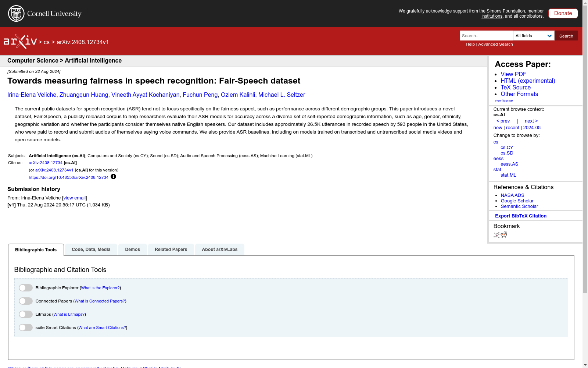Image resolution: width=588 pixels, height=368 pixels.
Task: Open the recent listings link
Action: 513,128
